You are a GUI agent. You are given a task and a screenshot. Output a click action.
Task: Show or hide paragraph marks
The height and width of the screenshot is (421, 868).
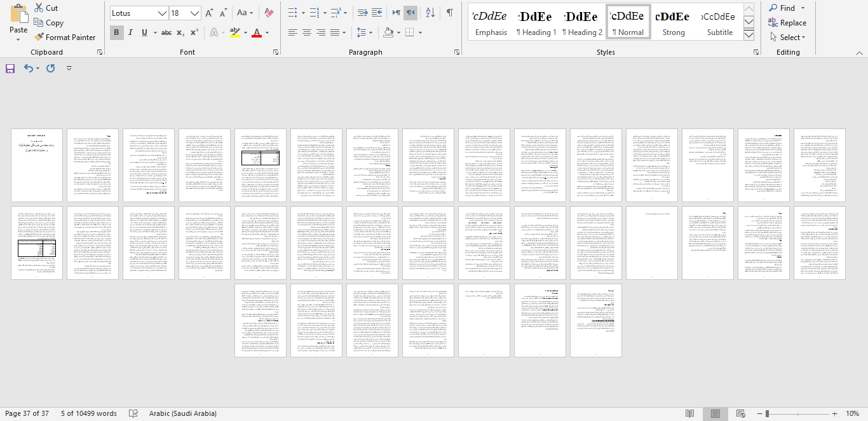450,13
